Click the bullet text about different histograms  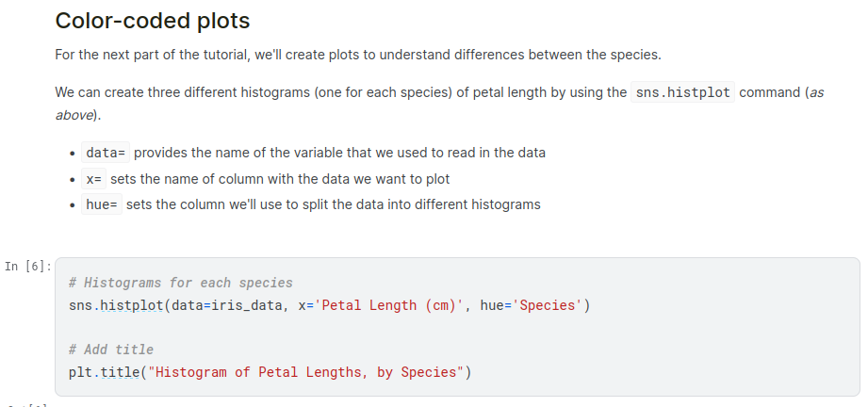pos(333,204)
